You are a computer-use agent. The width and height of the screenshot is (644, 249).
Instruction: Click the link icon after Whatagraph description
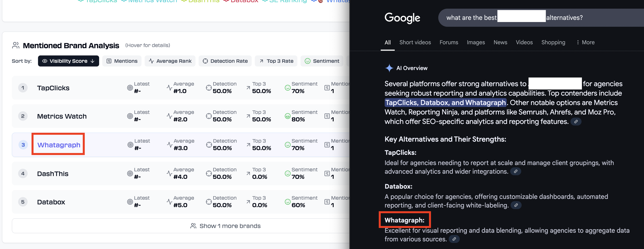[x=454, y=239]
